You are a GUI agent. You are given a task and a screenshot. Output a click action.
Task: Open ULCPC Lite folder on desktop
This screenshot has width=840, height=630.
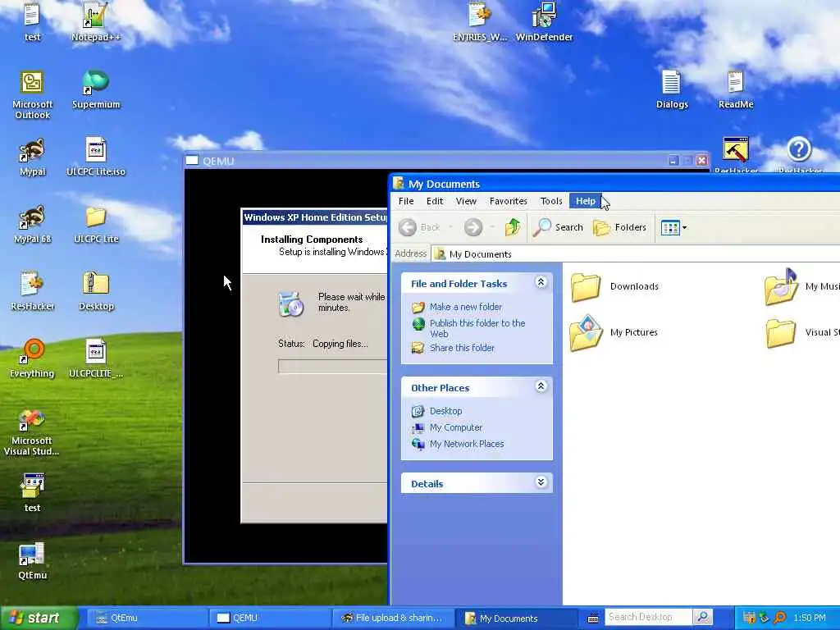[x=96, y=224]
